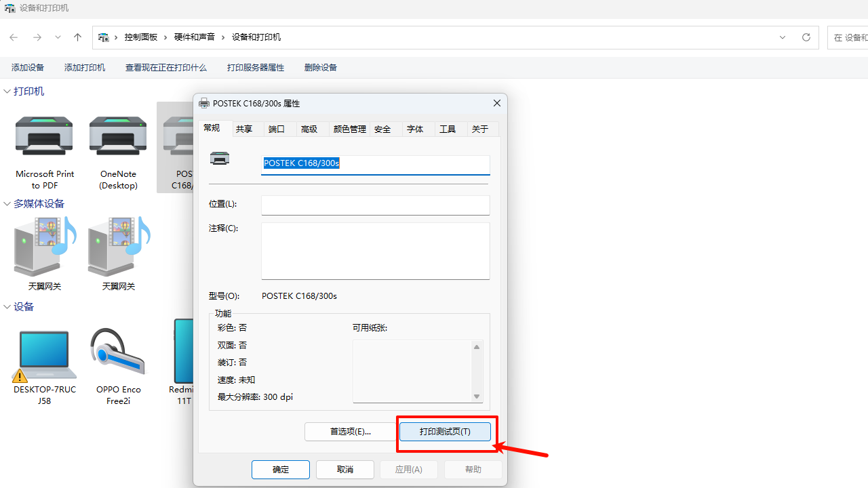Image resolution: width=868 pixels, height=488 pixels.
Task: Select the Redmi 11T phone device icon
Action: (183, 351)
